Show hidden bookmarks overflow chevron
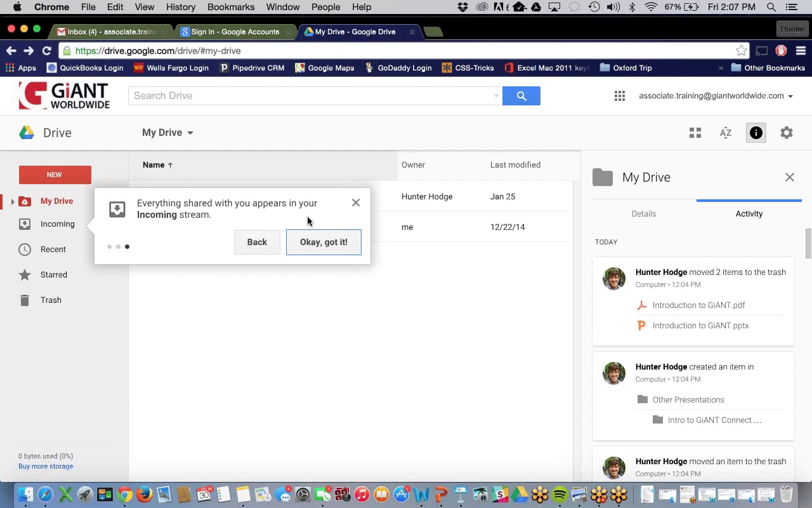The image size is (812, 508). point(721,68)
